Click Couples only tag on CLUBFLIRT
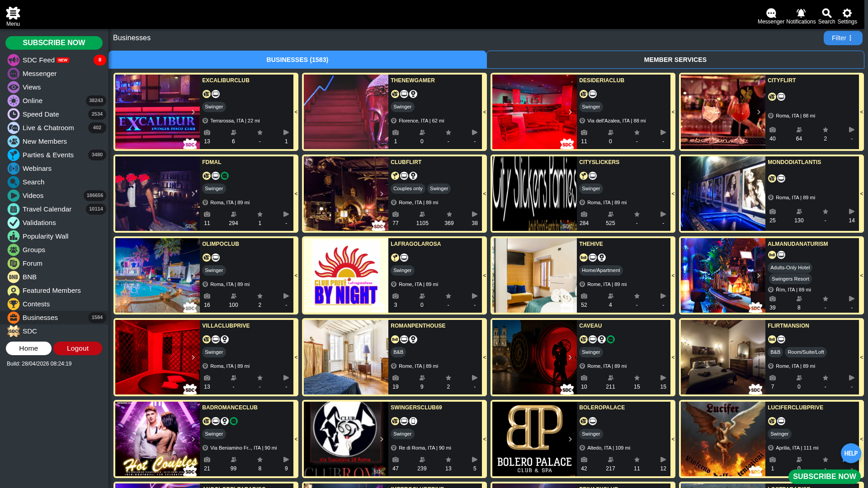 coord(408,189)
